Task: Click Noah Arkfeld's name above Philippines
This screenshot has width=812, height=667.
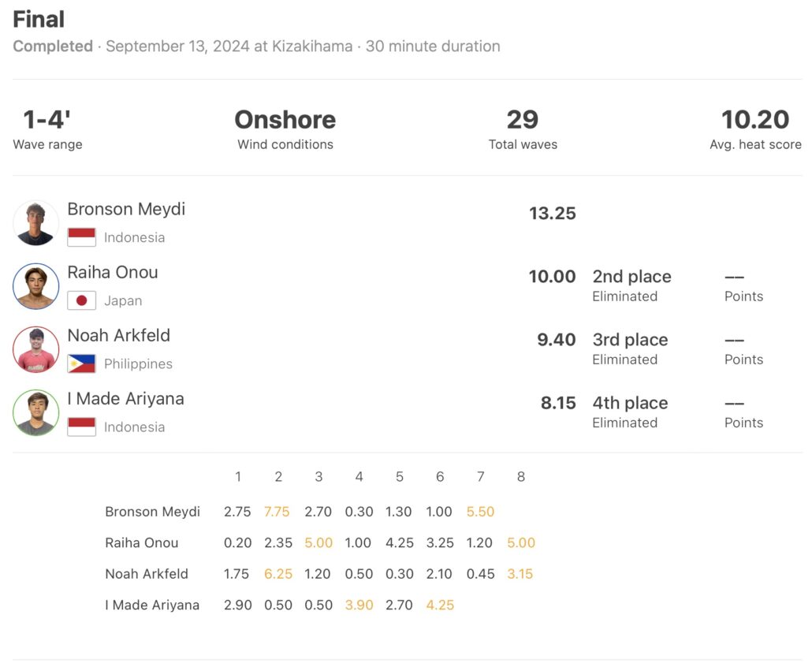Action: [x=118, y=335]
